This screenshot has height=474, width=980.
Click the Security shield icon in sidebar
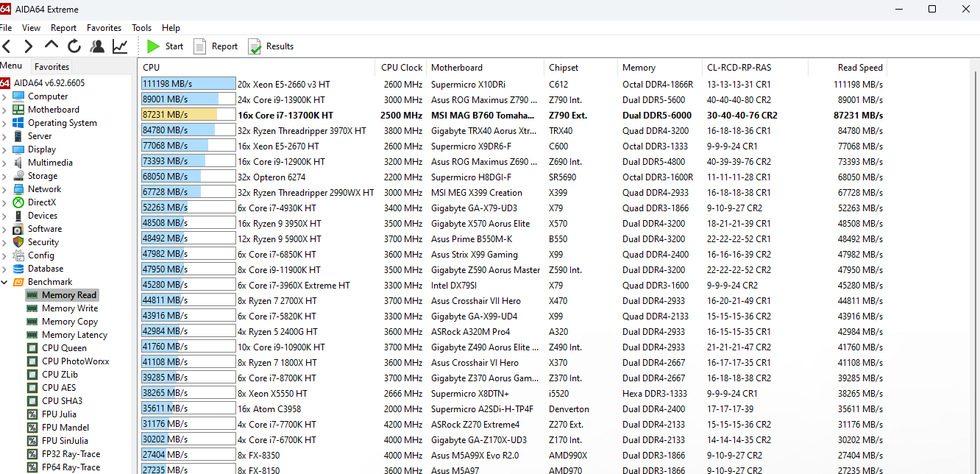(18, 242)
